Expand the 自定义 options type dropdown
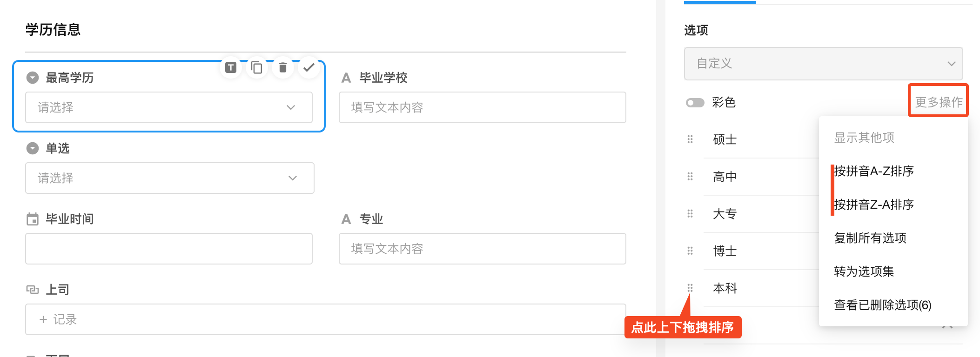 tap(823, 63)
